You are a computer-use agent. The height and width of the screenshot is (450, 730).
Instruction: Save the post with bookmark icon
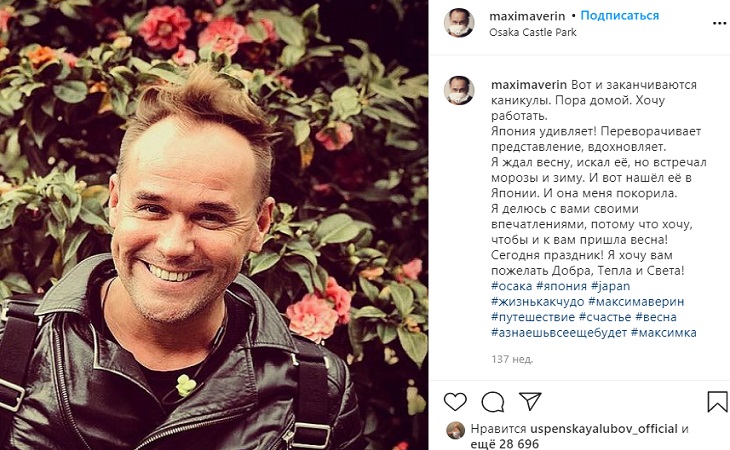(x=717, y=401)
